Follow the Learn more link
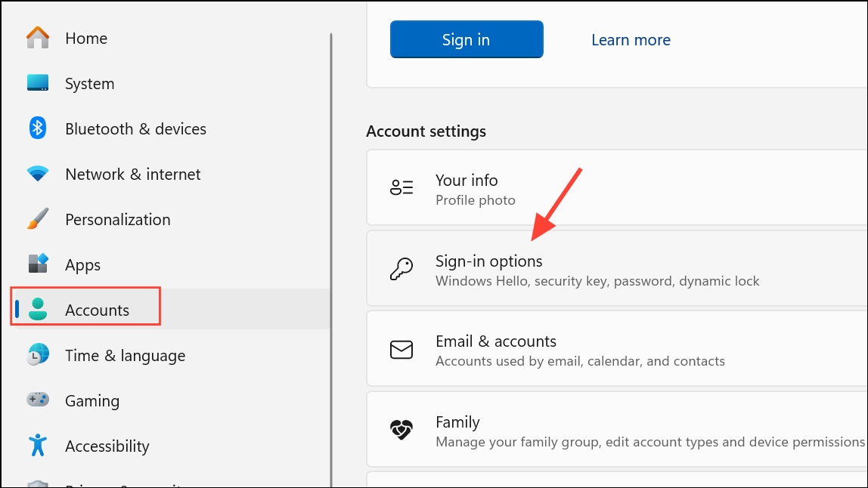 pos(631,40)
